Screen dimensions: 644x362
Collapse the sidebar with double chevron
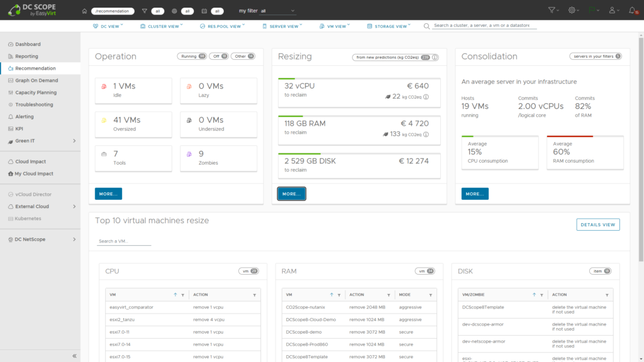74,356
